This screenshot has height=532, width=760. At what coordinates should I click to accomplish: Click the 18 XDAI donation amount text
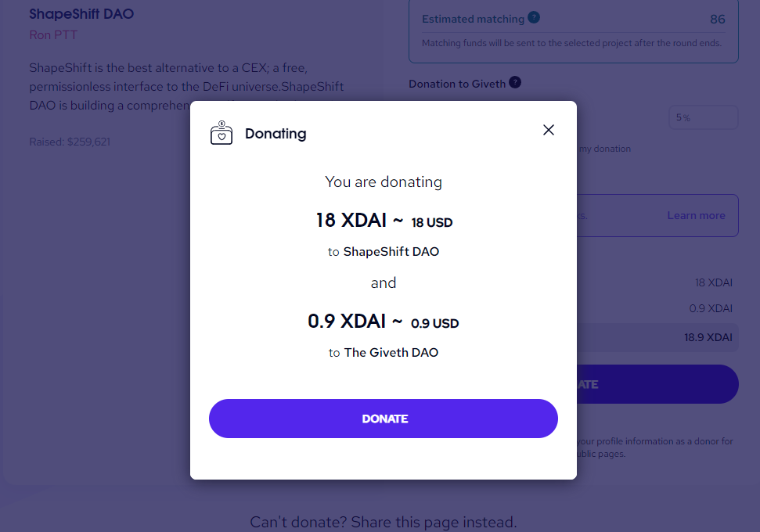click(351, 220)
